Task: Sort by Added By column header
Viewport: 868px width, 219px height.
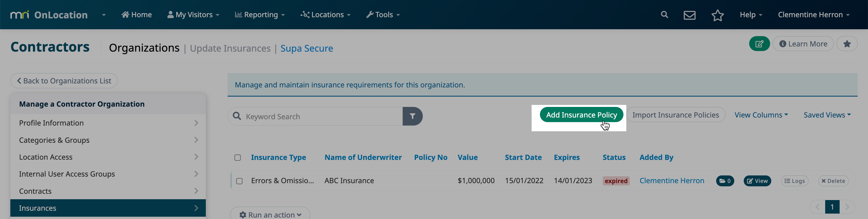Action: (656, 157)
